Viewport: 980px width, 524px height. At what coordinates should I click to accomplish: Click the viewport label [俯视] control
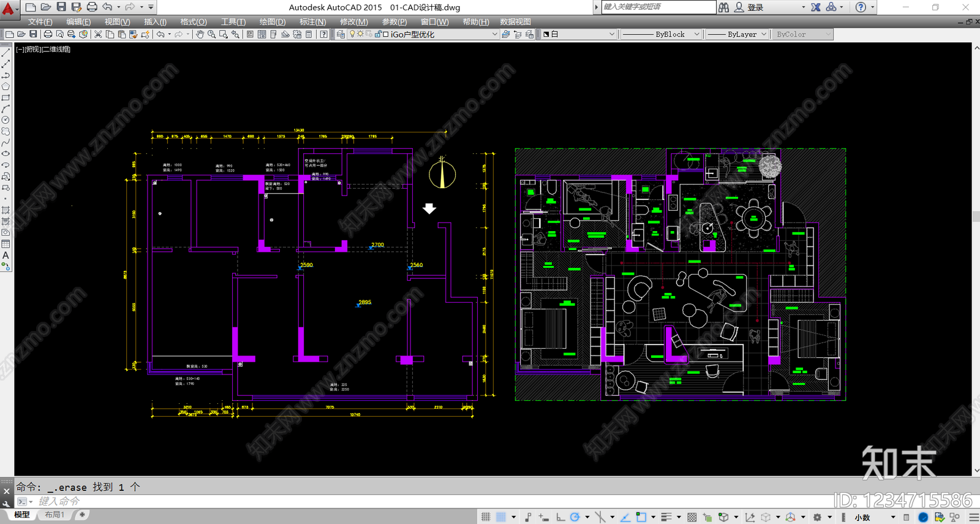(x=33, y=49)
